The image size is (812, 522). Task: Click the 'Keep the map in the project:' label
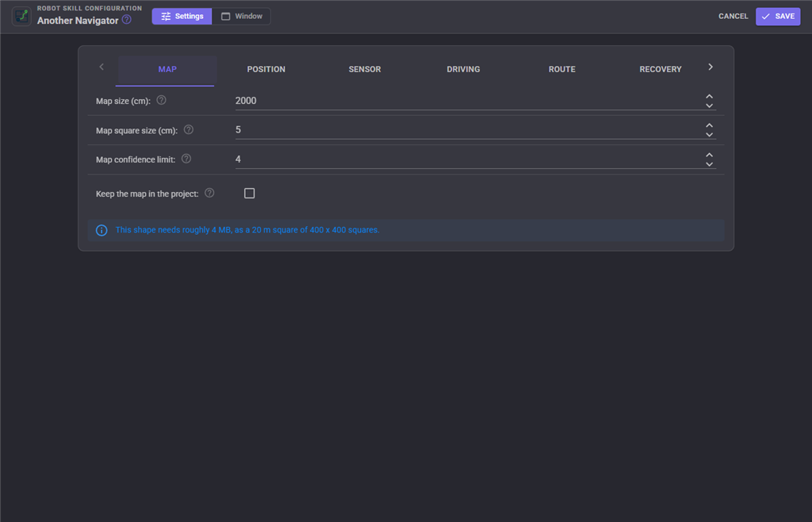tap(147, 194)
